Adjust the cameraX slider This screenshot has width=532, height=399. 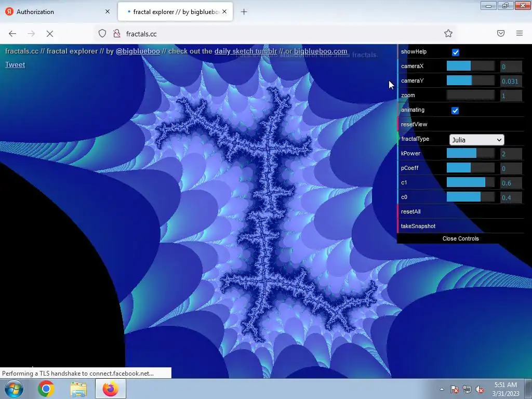point(470,66)
